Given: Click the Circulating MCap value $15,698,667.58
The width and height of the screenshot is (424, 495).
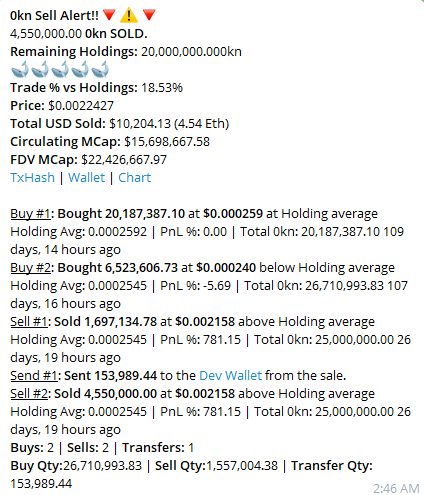Looking at the screenshot, I should (x=167, y=142).
